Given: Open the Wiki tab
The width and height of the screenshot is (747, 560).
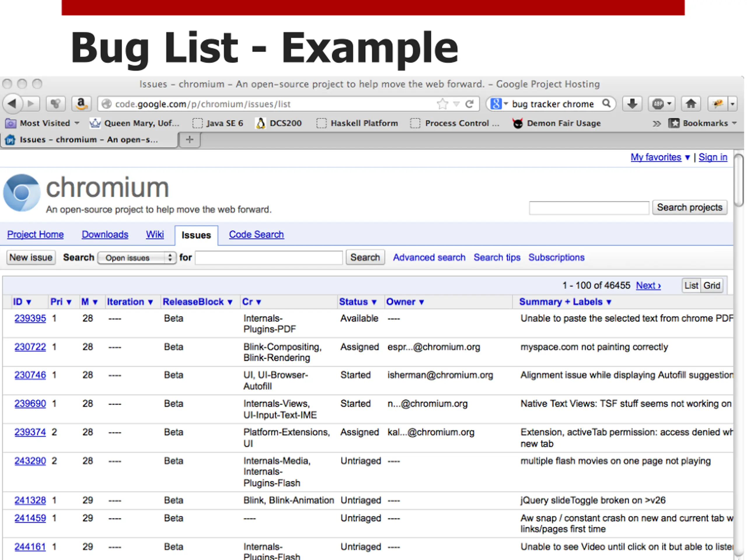Looking at the screenshot, I should click(155, 234).
